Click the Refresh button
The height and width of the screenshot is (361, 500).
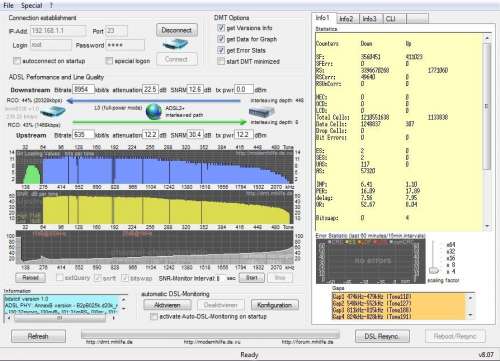click(x=38, y=336)
